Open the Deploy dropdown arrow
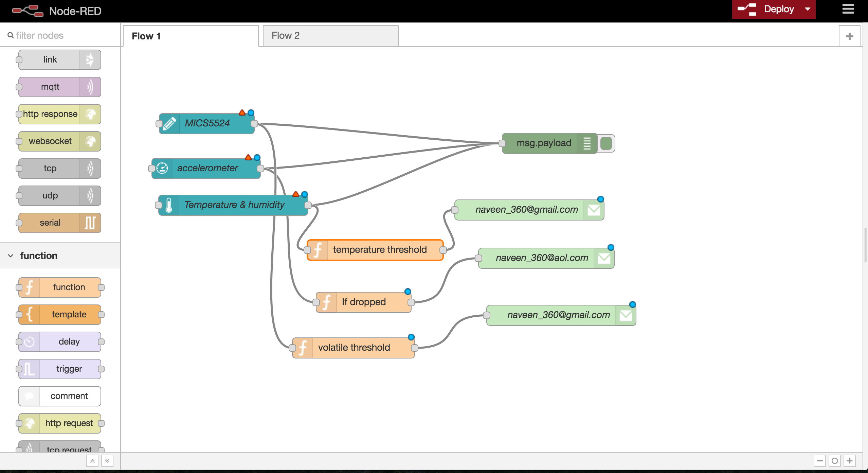This screenshot has width=868, height=473. pos(808,9)
